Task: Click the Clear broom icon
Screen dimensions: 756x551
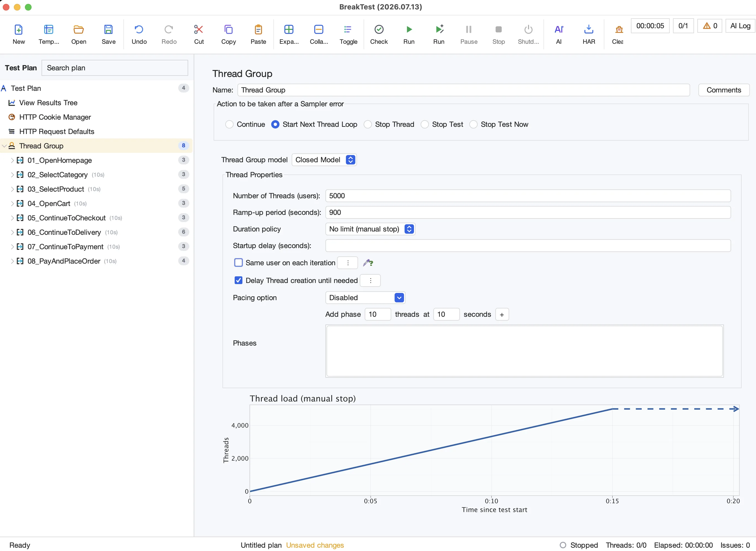Action: pos(619,30)
